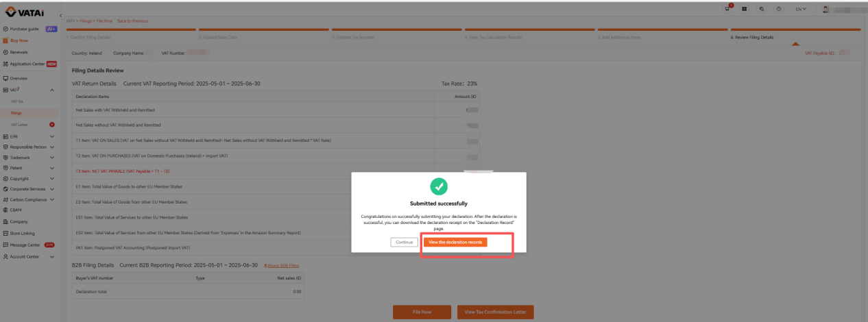Open the customer service icon in header
The height and width of the screenshot is (322, 868).
pos(762,9)
